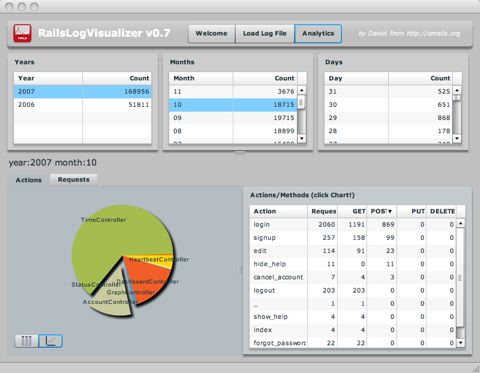The width and height of the screenshot is (480, 373).
Task: Open the Requests tab
Action: click(74, 180)
